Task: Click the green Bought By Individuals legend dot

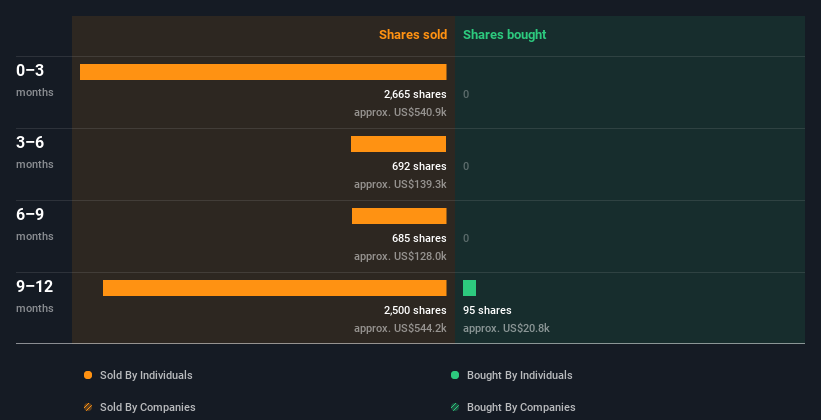Action: [x=455, y=375]
